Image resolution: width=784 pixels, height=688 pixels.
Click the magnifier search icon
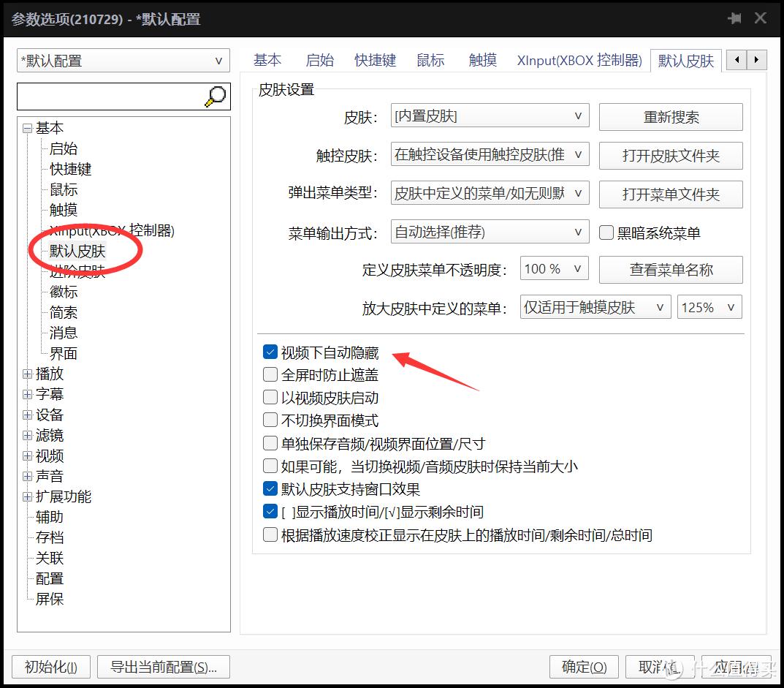coord(214,96)
